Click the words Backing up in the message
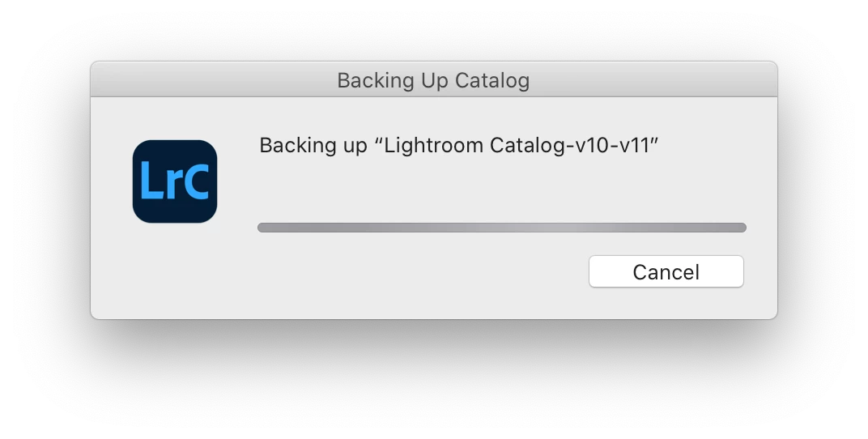 (x=313, y=146)
